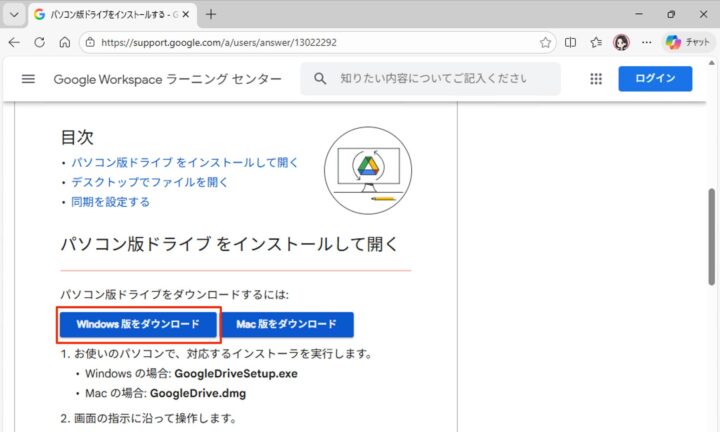Viewport: 720px width, 432px height.
Task: Open the Google apps grid
Action: [x=597, y=79]
